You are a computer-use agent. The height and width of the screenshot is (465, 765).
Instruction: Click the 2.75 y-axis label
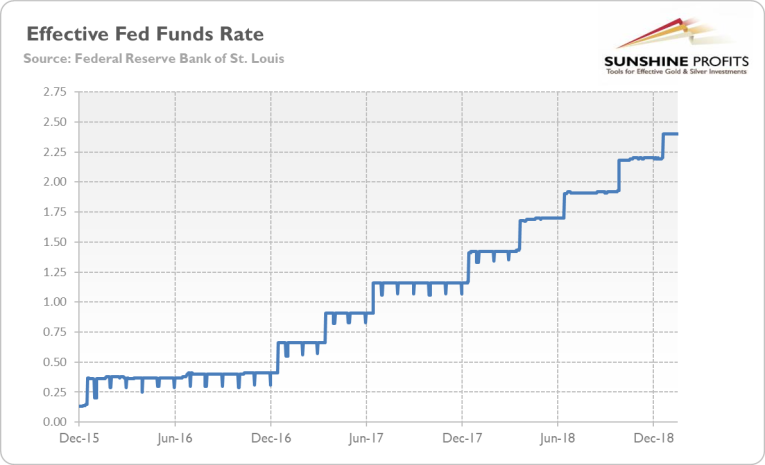(54, 92)
